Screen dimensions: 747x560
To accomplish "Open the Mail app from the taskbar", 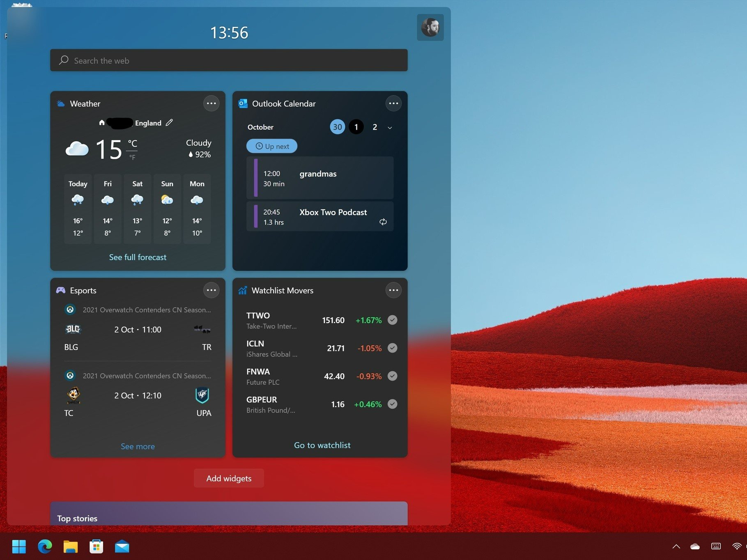I will click(x=122, y=546).
